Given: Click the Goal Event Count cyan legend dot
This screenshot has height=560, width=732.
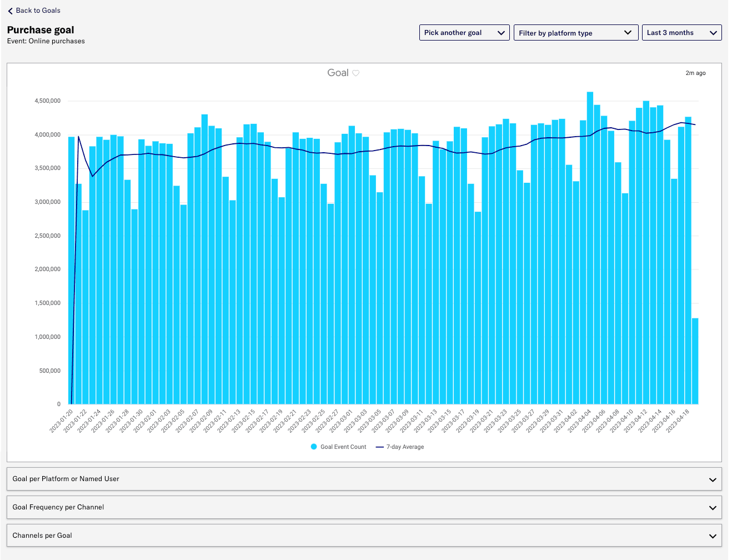Looking at the screenshot, I should tap(314, 447).
